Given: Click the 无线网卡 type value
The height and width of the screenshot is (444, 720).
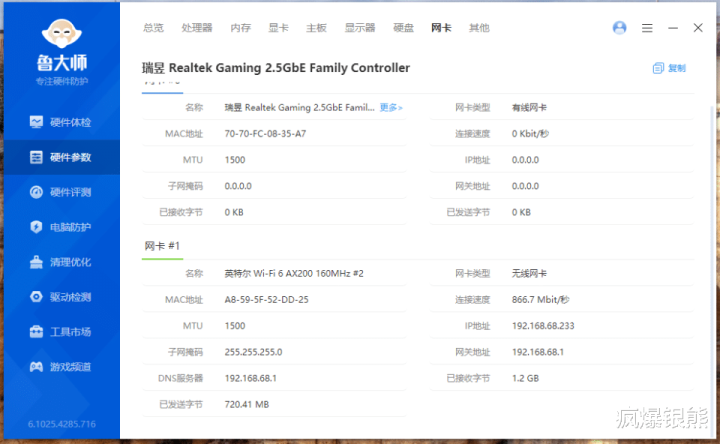Looking at the screenshot, I should coord(529,273).
